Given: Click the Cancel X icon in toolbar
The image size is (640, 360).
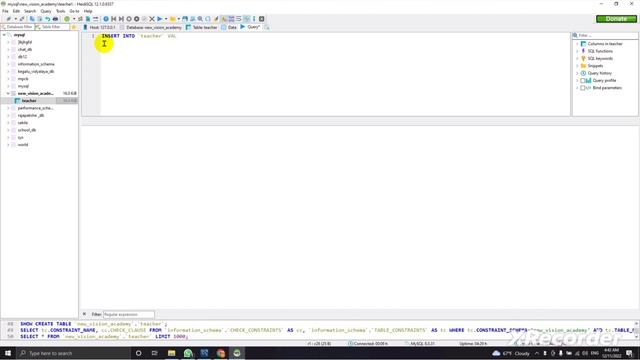Looking at the screenshot, I should tap(152, 19).
